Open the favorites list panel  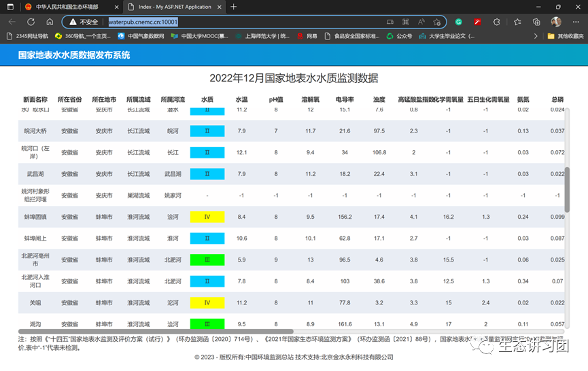pyautogui.click(x=517, y=22)
